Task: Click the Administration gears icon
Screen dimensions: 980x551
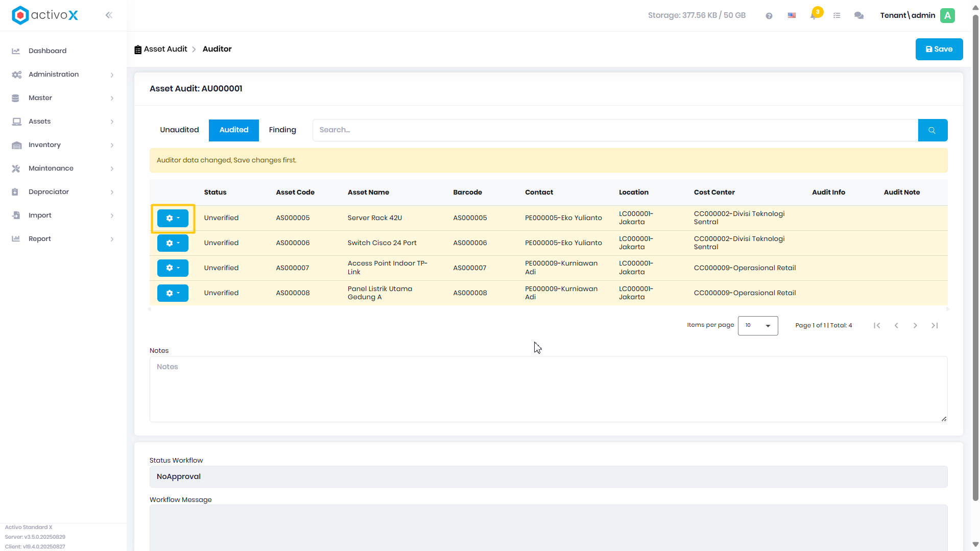Action: click(x=16, y=75)
